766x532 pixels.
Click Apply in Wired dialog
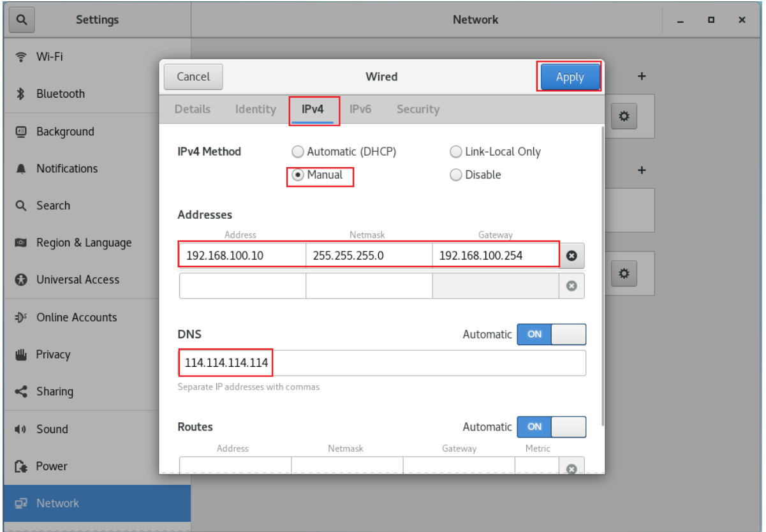pyautogui.click(x=570, y=77)
